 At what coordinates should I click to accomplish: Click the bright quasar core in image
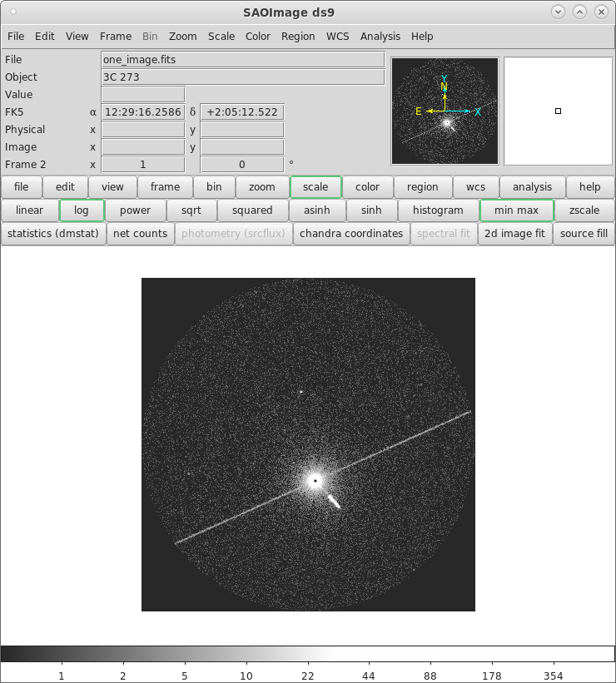tap(315, 480)
